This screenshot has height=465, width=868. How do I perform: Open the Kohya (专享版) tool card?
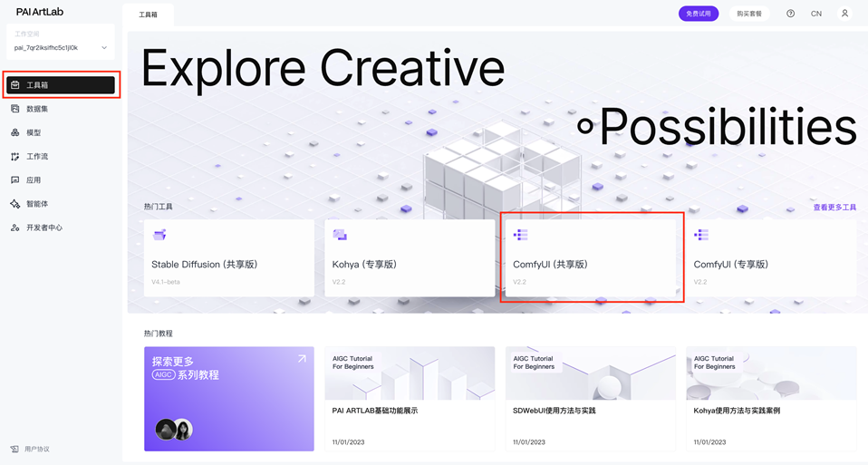[x=410, y=258]
